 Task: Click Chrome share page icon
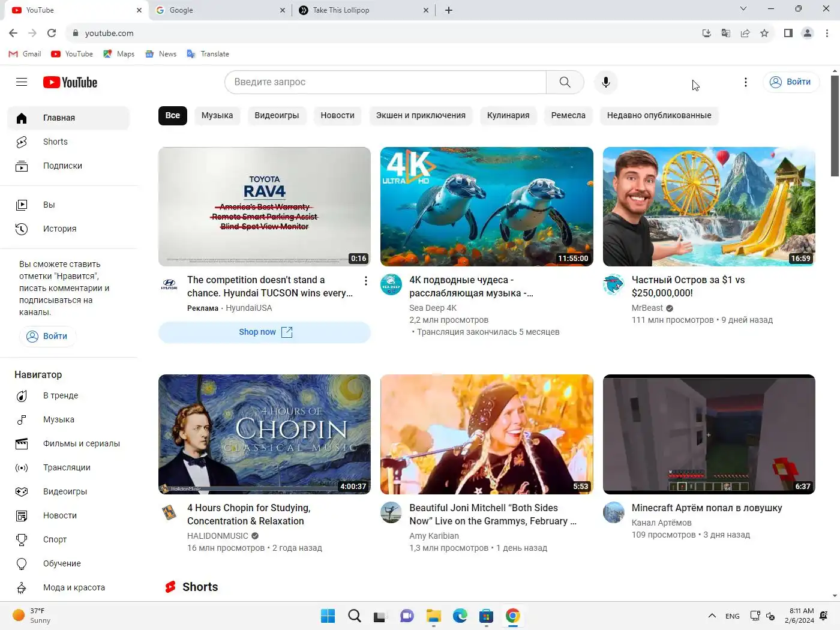(745, 33)
